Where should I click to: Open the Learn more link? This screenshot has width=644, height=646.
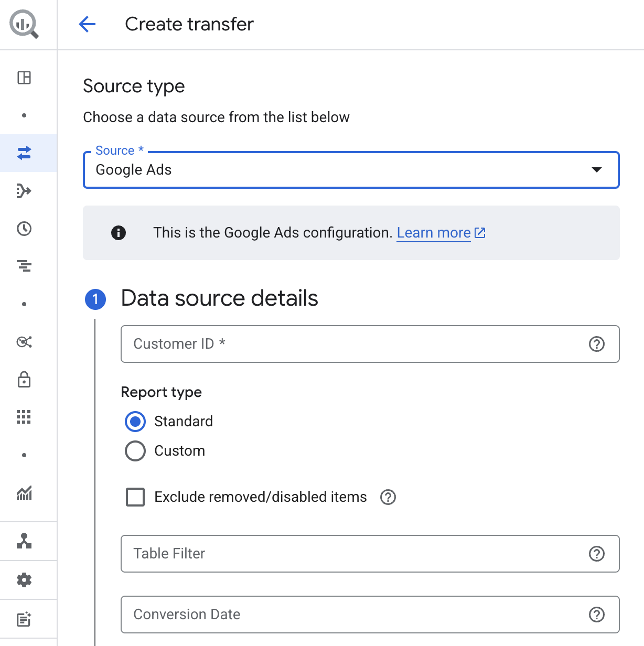[x=434, y=233]
